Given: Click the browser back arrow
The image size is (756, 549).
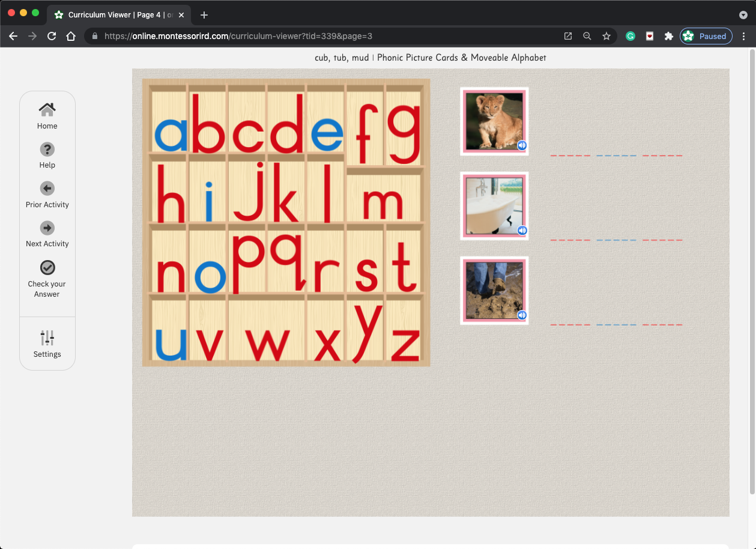Looking at the screenshot, I should coord(13,36).
